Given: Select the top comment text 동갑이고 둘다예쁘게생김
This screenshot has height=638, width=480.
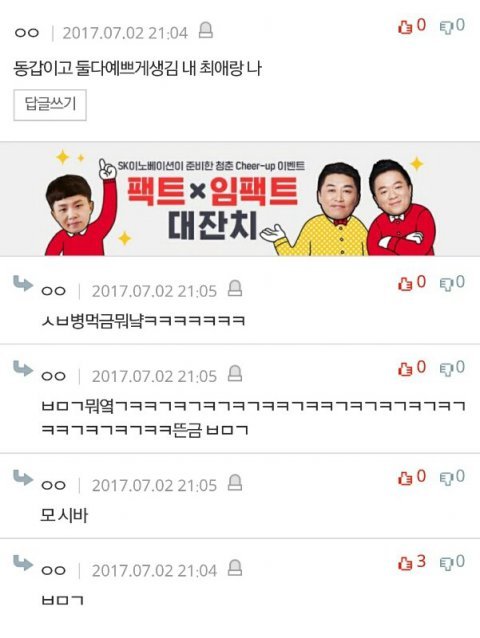Looking at the screenshot, I should point(96,68).
